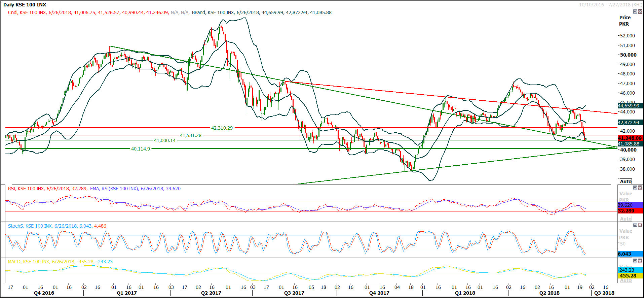Maximize the StochS indicator panel
The width and height of the screenshot is (644, 298).
coord(635,225)
